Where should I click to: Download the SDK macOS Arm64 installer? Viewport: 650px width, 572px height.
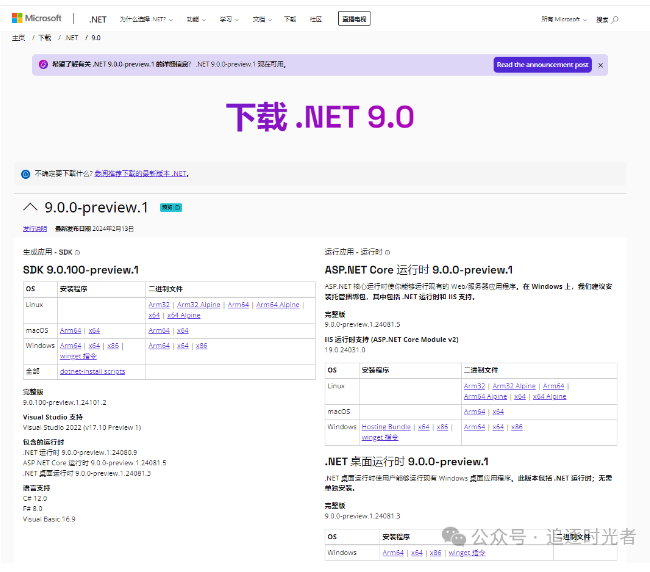pyautogui.click(x=70, y=331)
